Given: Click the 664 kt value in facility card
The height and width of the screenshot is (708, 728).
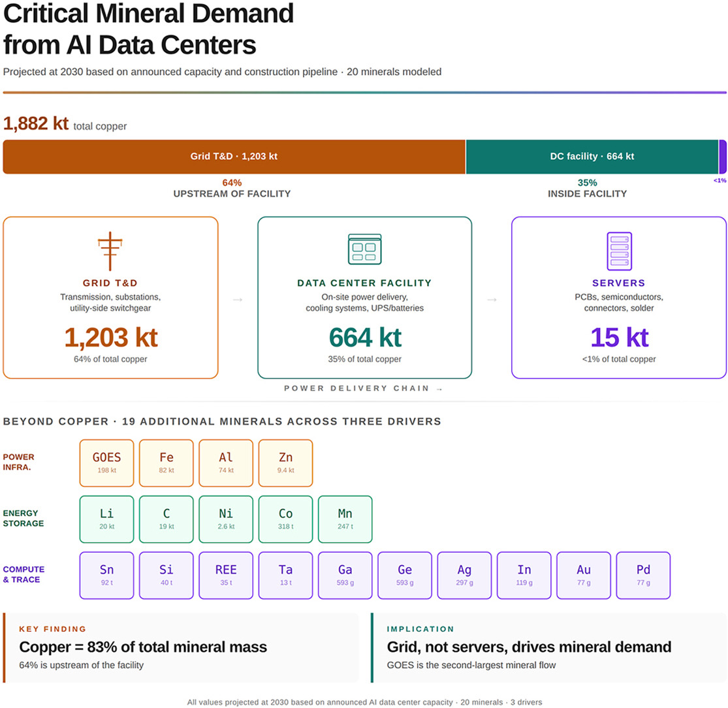Looking at the screenshot, I should coord(365,337).
